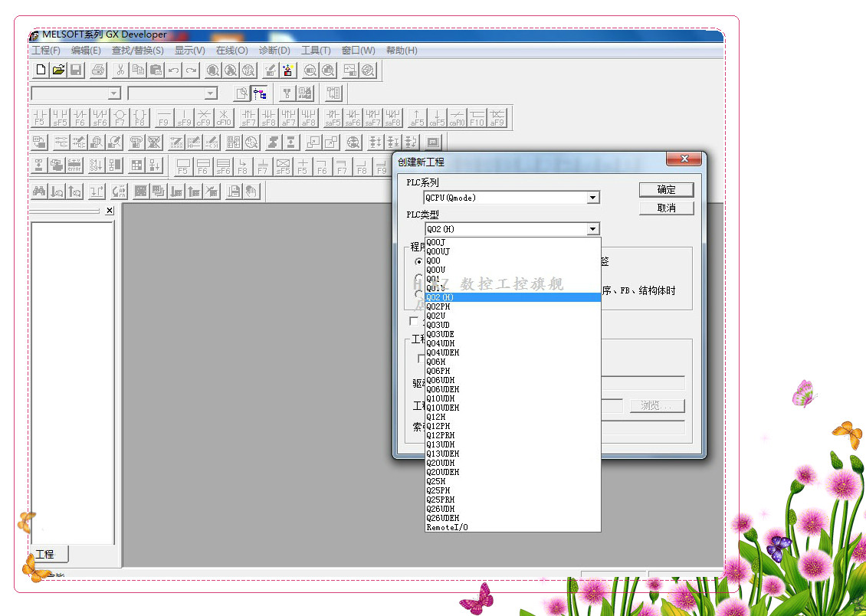This screenshot has width=866, height=616.
Task: Draw horizontal line with F9 icon
Action: (164, 117)
